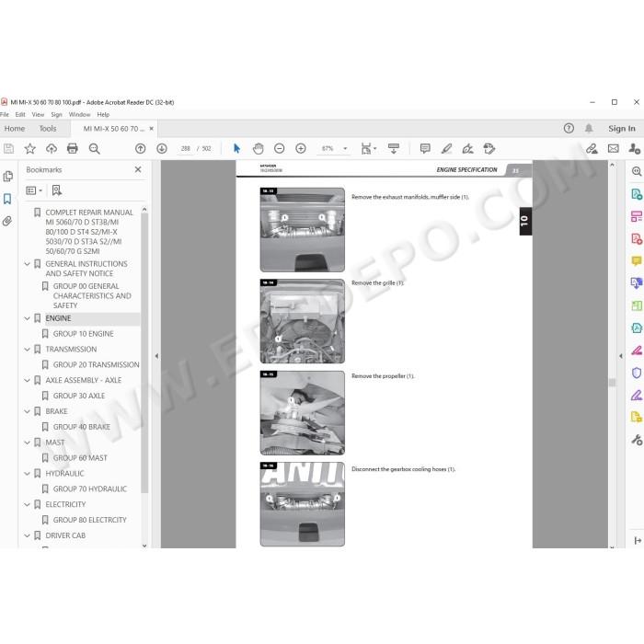Open the Sign menu
Viewport: 644px width, 644px height.
56,115
